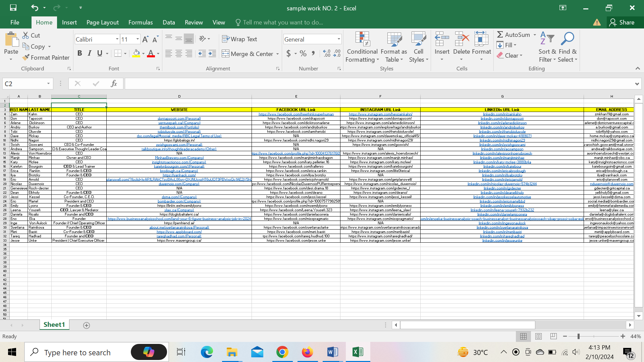The image size is (644, 362).
Task: Open the font name Calibri dropdown
Action: 117,39
